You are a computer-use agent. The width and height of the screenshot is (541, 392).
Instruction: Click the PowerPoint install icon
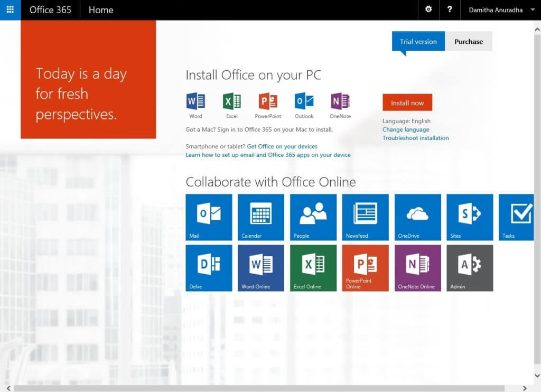point(267,102)
